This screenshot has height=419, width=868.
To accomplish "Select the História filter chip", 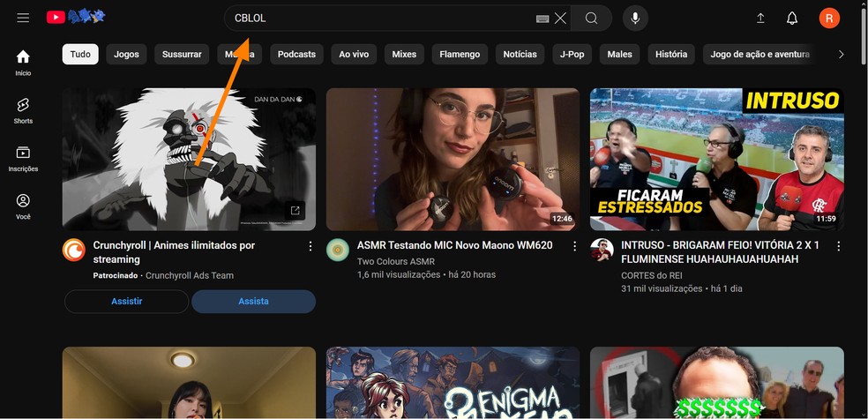I will pyautogui.click(x=671, y=54).
